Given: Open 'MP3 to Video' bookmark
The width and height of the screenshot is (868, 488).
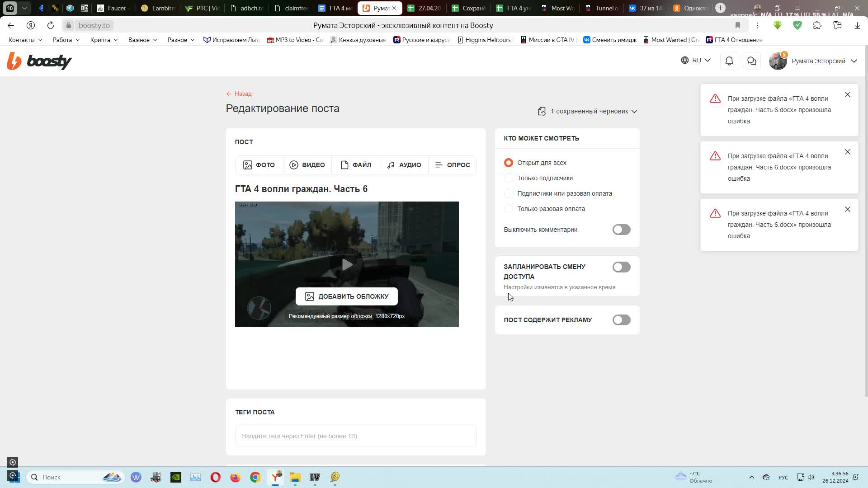Looking at the screenshot, I should (295, 40).
